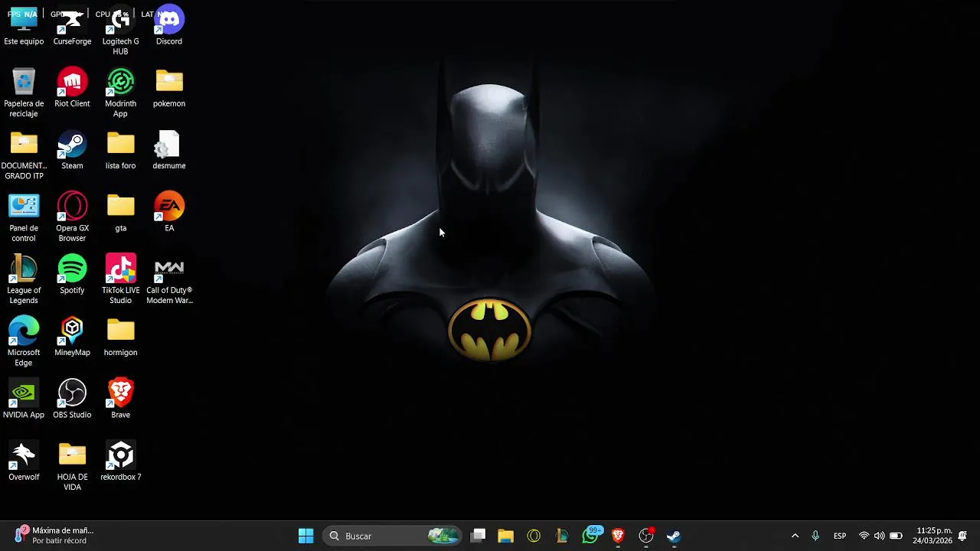The height and width of the screenshot is (551, 980).
Task: Open the Wi-Fi network tray icon
Action: (x=864, y=536)
